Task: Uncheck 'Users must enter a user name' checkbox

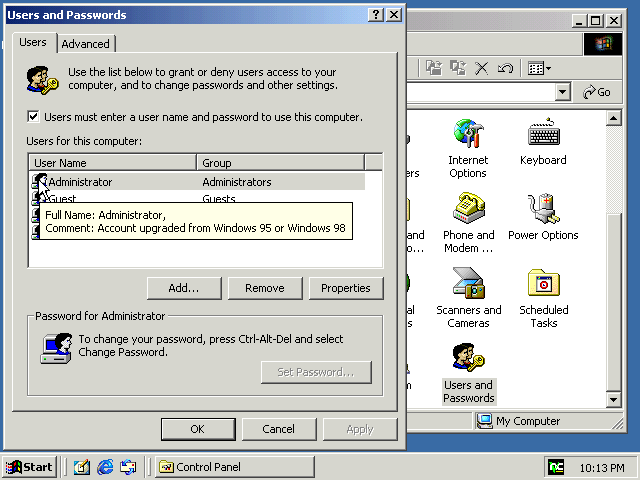Action: pyautogui.click(x=34, y=117)
